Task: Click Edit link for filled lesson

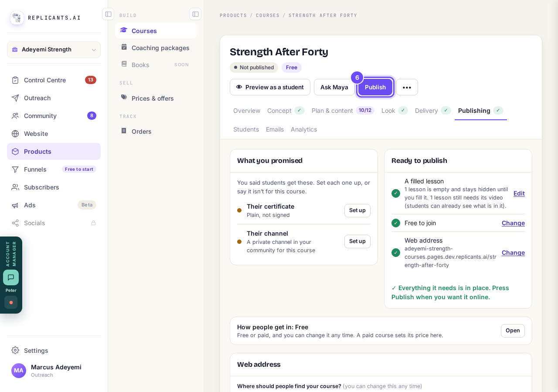Action: (519, 193)
